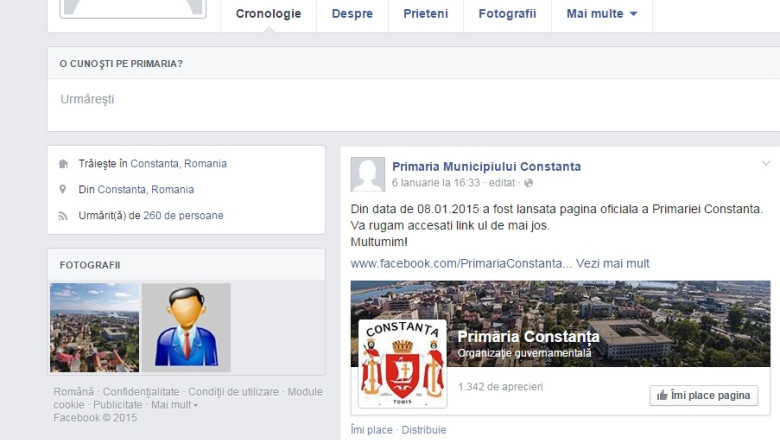Image resolution: width=780 pixels, height=440 pixels.
Task: Go to the Fotografii tab
Action: click(507, 14)
